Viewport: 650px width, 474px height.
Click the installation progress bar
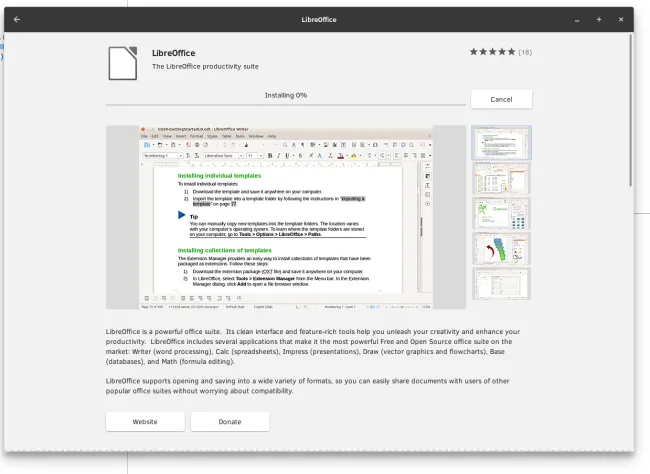(x=286, y=105)
